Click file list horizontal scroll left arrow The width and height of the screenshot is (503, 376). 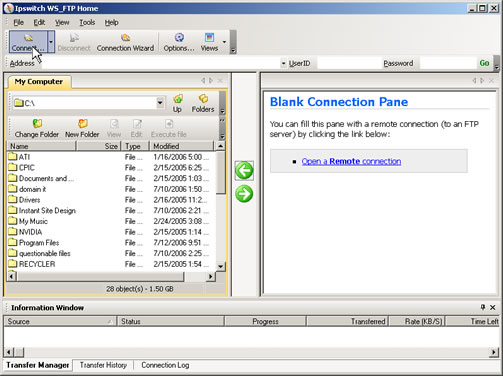[12, 276]
